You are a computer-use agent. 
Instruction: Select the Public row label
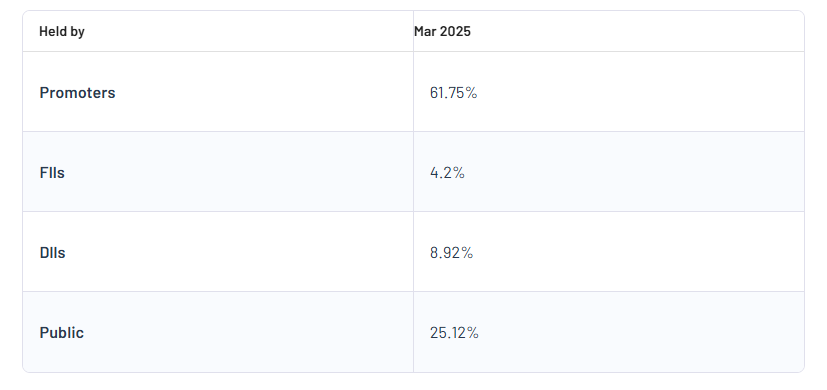click(62, 333)
